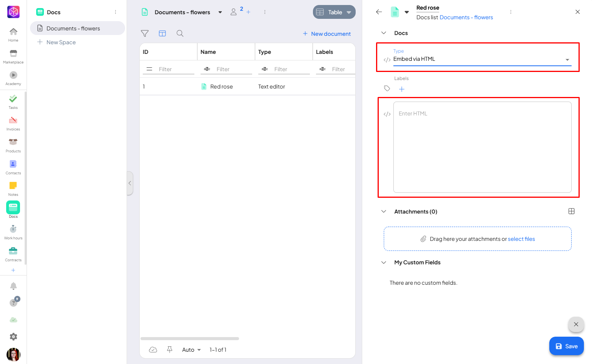
Task: Toggle attachments grid view icon
Action: click(x=571, y=211)
